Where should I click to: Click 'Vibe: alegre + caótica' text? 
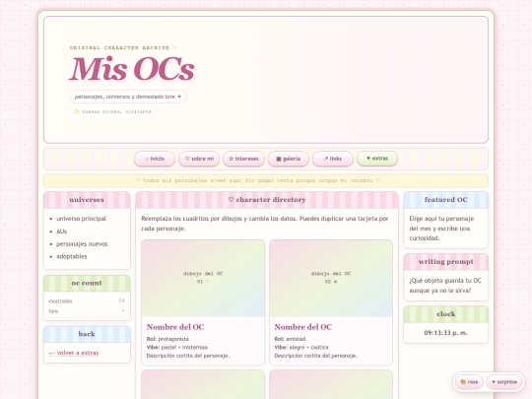301,348
